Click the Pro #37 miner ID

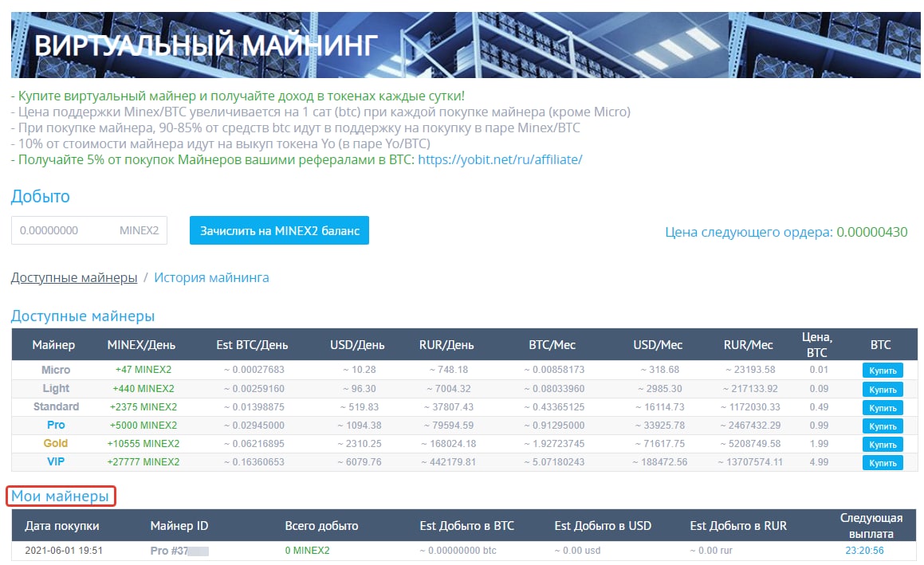click(179, 551)
